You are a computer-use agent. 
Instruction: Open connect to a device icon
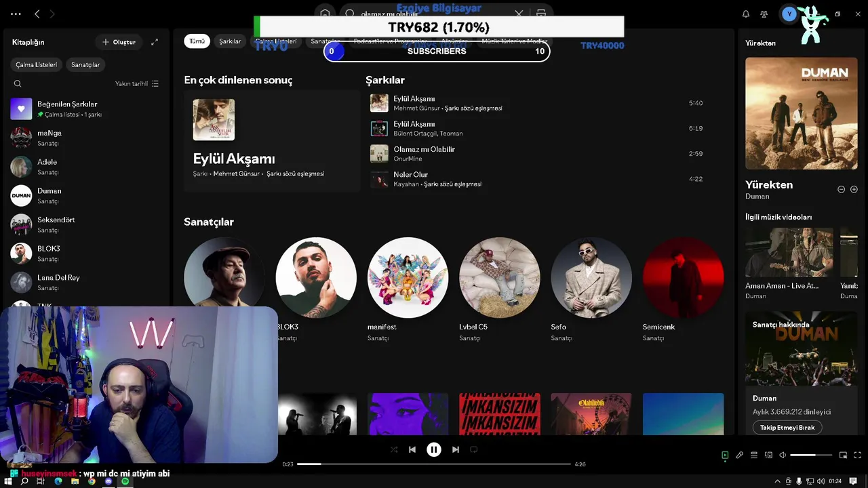tap(768, 455)
